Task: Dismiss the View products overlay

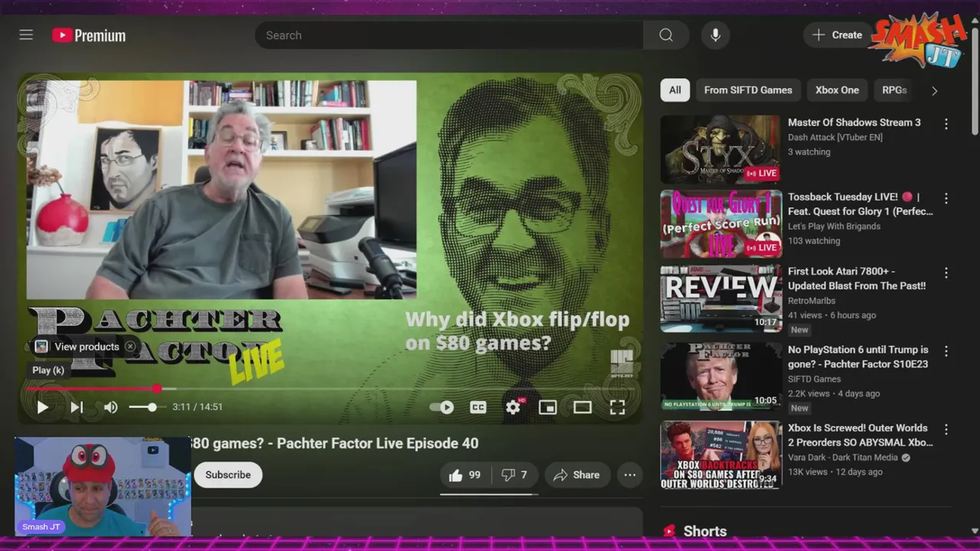Action: [130, 347]
